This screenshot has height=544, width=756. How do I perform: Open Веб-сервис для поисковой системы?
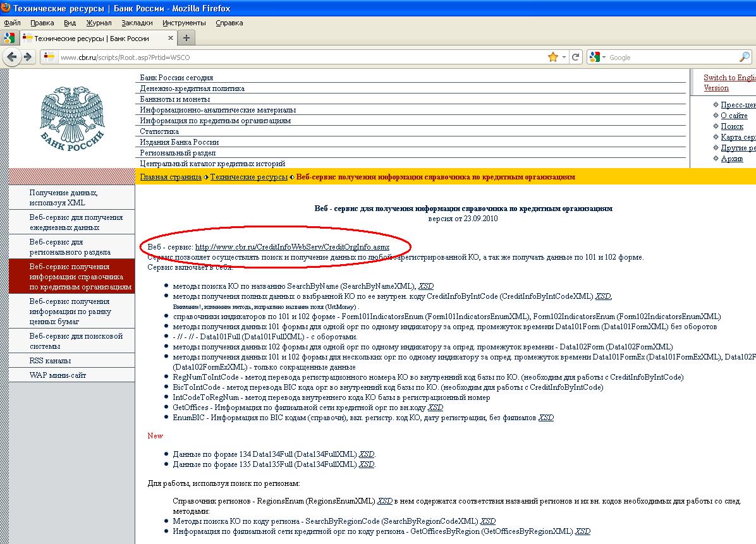(x=72, y=341)
